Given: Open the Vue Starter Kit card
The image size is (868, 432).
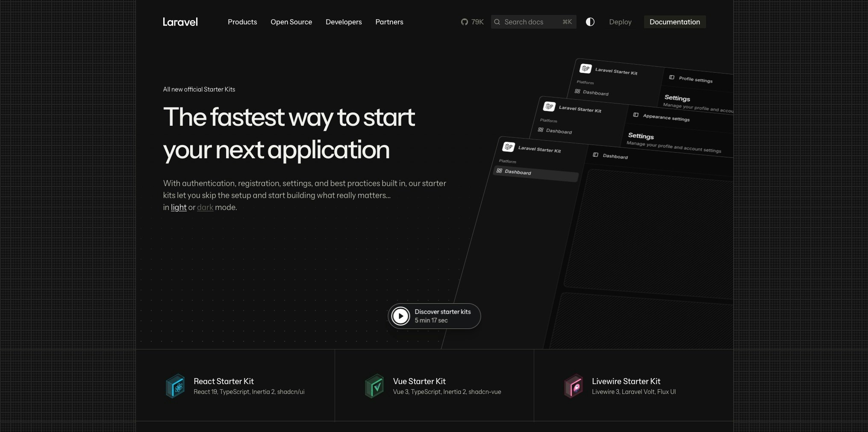Looking at the screenshot, I should 434,385.
